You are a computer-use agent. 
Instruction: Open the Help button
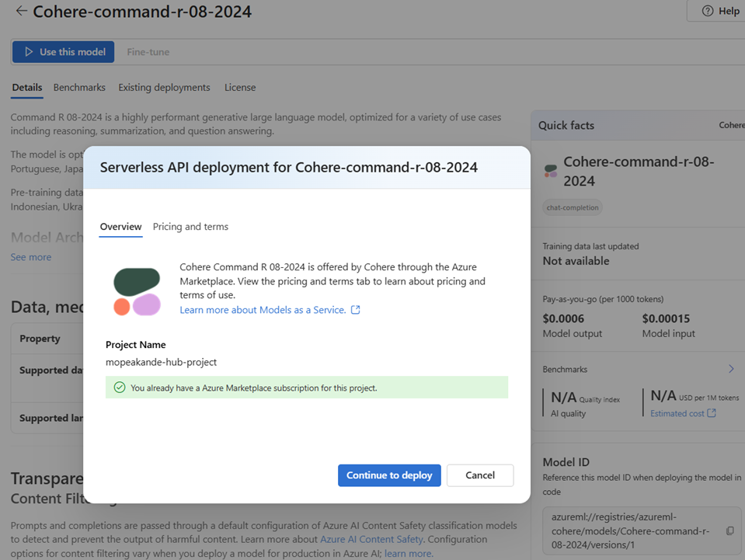718,11
